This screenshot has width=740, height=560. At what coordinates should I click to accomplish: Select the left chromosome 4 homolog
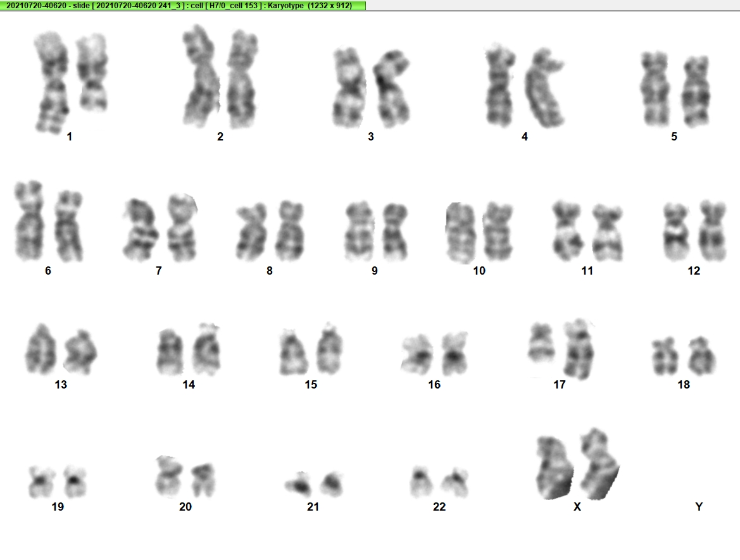(x=500, y=85)
